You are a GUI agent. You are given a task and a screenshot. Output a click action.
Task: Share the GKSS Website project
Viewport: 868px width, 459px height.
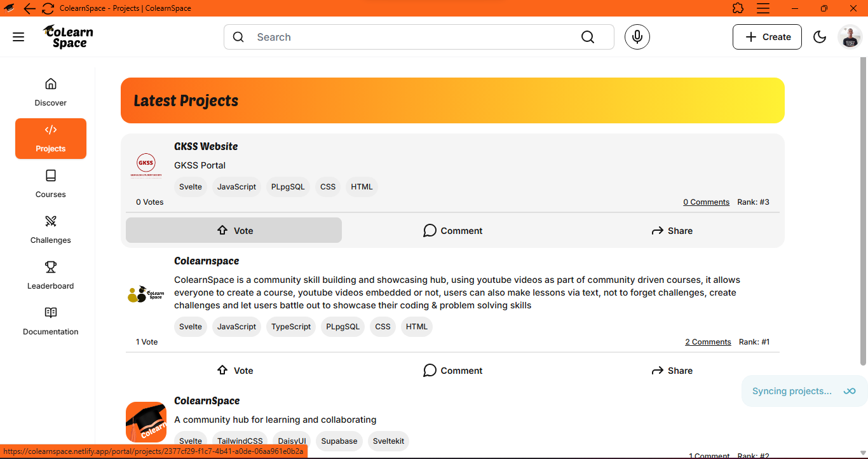pyautogui.click(x=672, y=231)
